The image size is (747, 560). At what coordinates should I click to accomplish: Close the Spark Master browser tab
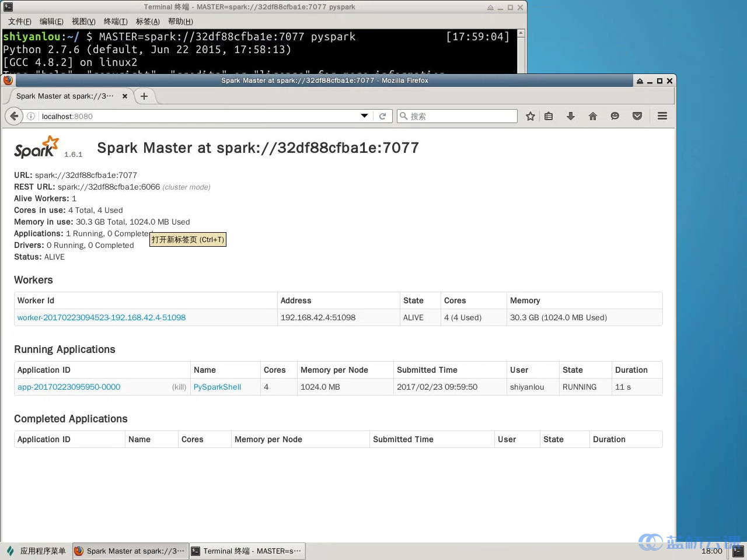point(124,96)
